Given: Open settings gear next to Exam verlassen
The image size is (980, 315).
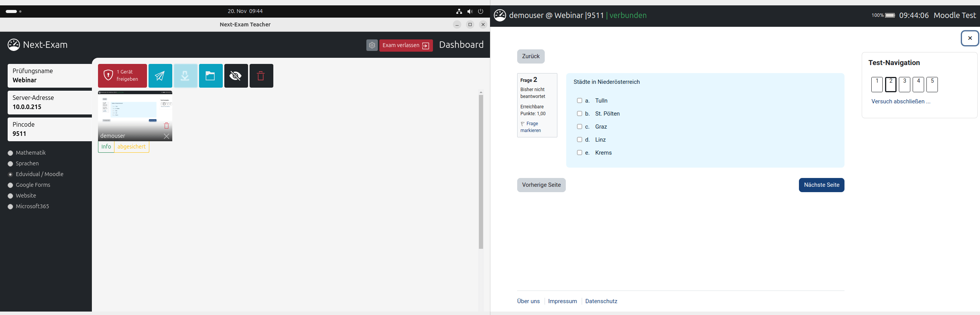Looking at the screenshot, I should pyautogui.click(x=372, y=45).
